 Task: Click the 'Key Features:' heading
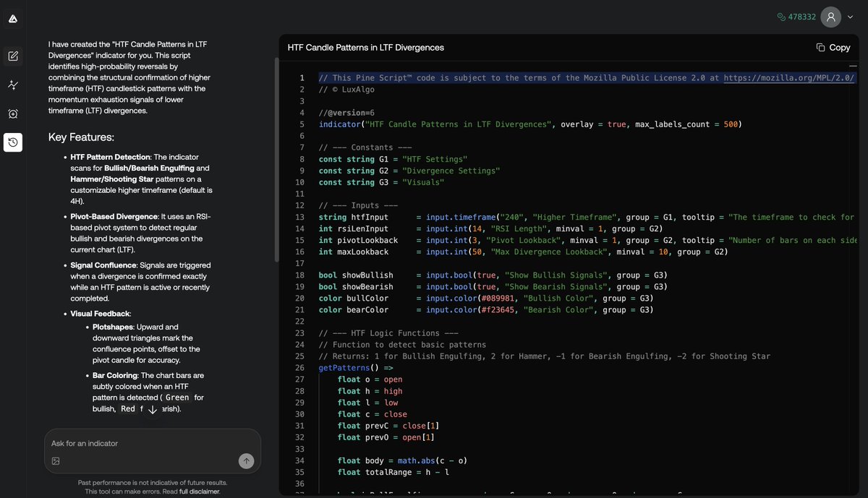click(x=81, y=137)
